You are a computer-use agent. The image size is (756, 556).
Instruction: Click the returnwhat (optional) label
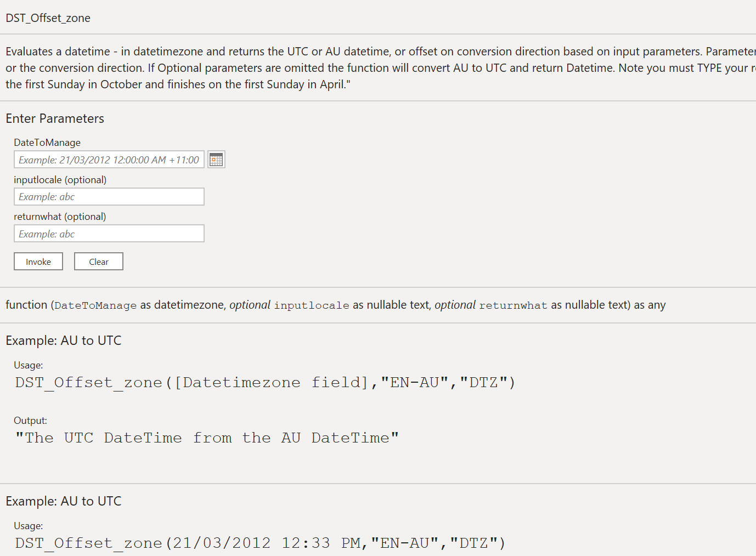point(60,217)
